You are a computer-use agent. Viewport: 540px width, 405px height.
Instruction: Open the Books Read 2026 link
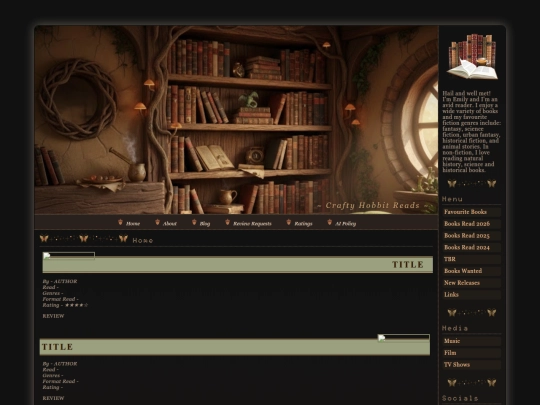click(x=471, y=224)
